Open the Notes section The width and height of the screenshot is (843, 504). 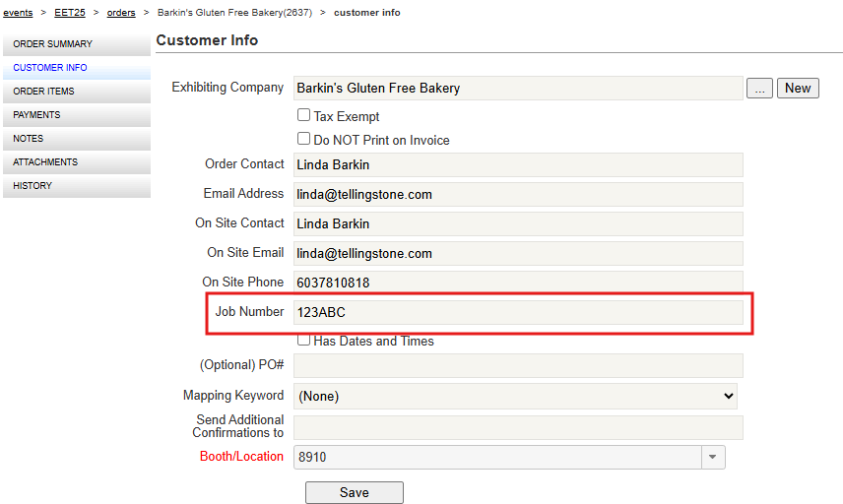click(x=77, y=139)
